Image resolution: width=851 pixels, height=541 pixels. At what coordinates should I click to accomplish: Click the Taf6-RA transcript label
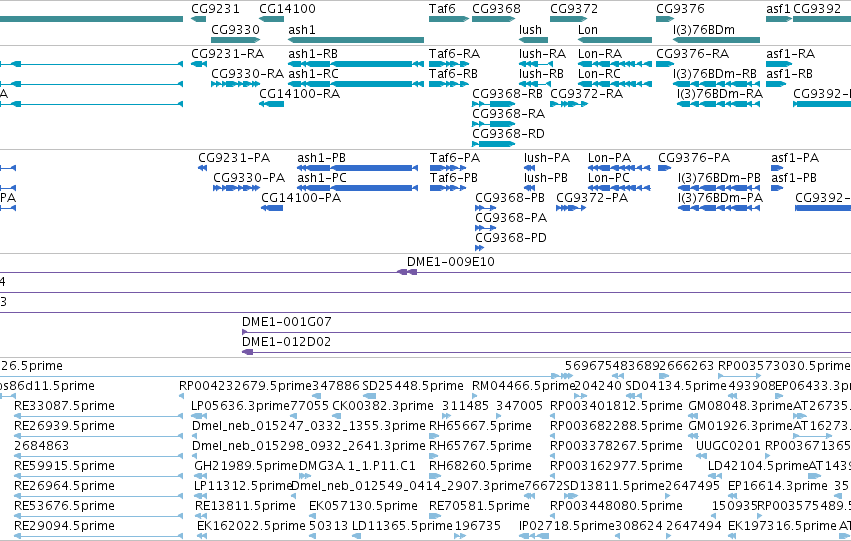coord(454,54)
